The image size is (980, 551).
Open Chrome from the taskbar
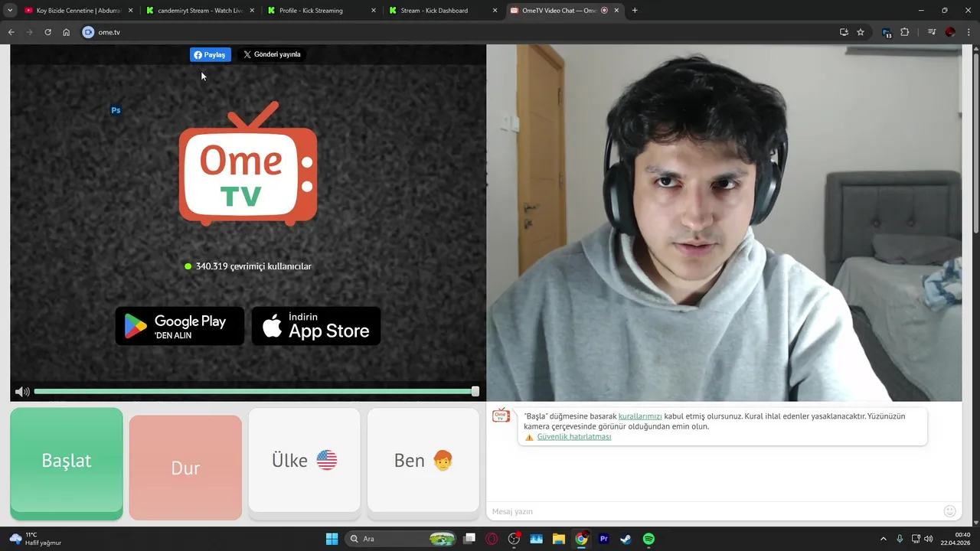[581, 539]
